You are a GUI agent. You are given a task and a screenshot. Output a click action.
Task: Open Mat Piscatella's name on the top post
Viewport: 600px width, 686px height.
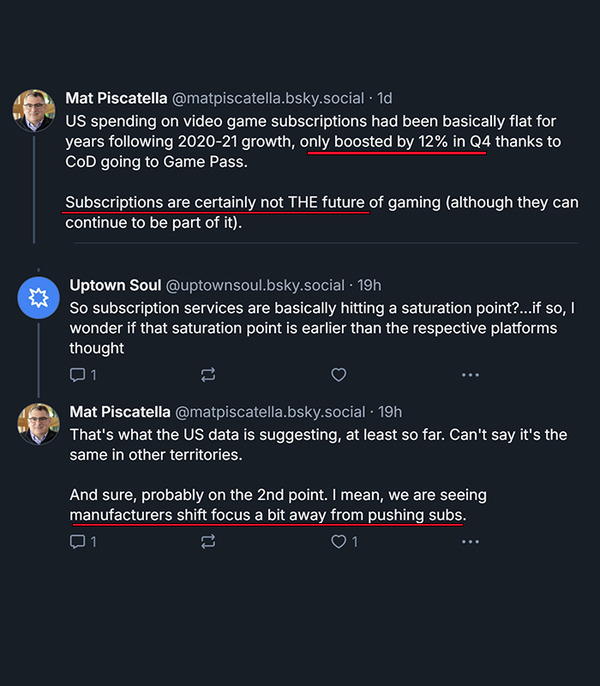[116, 98]
